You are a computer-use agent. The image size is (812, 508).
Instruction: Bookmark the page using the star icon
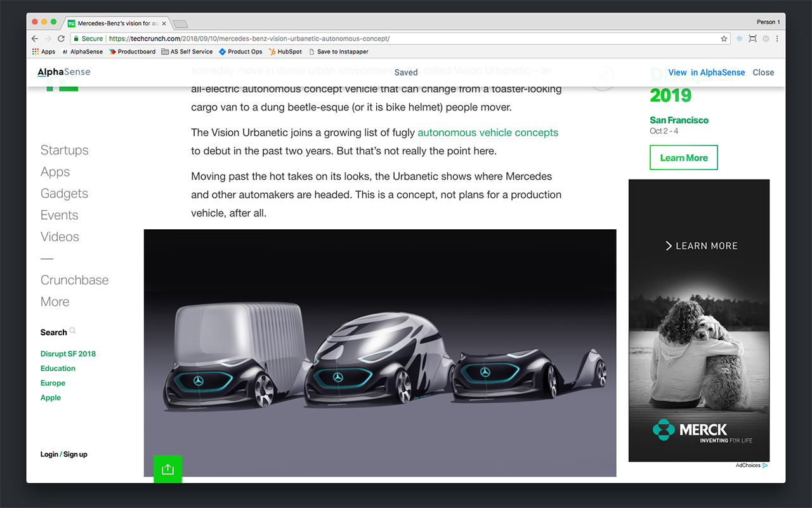pos(724,38)
